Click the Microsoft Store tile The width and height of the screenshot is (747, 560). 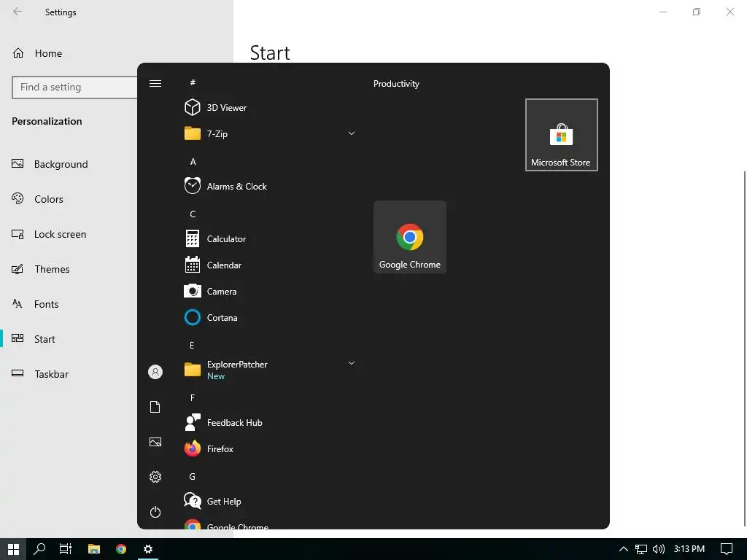click(x=561, y=135)
